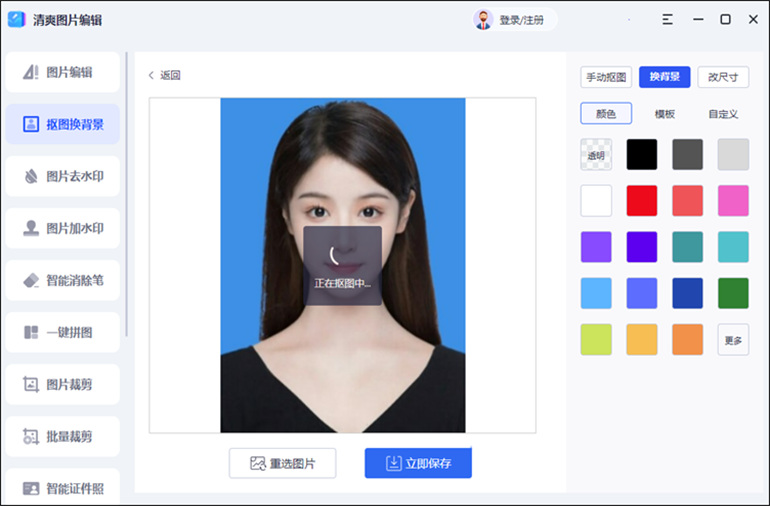Switch to the 改尺寸 tab
The height and width of the screenshot is (506, 770).
723,77
